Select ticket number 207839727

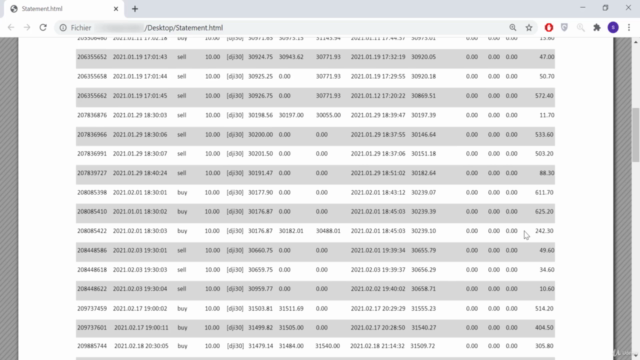92,173
